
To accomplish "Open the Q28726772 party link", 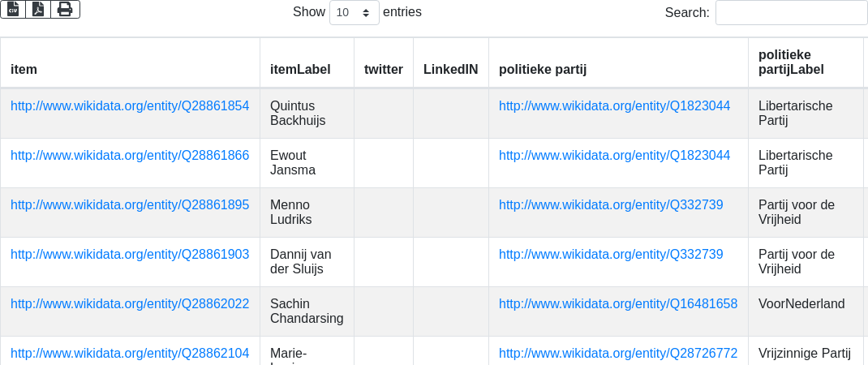I will 618,353.
